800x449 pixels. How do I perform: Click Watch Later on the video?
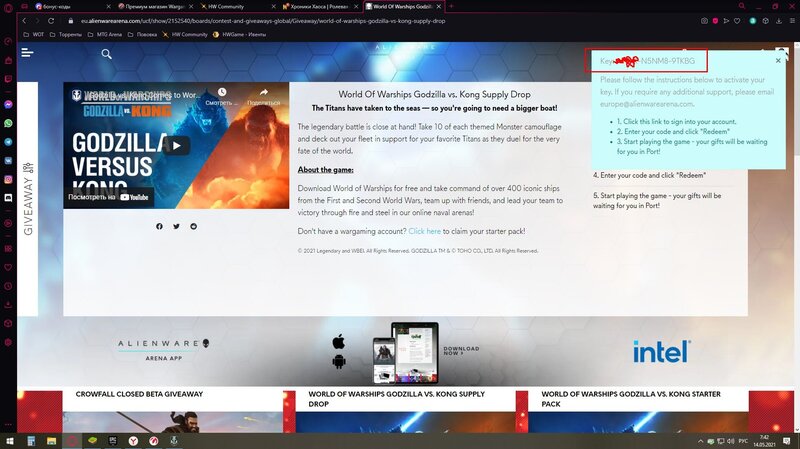[222, 95]
